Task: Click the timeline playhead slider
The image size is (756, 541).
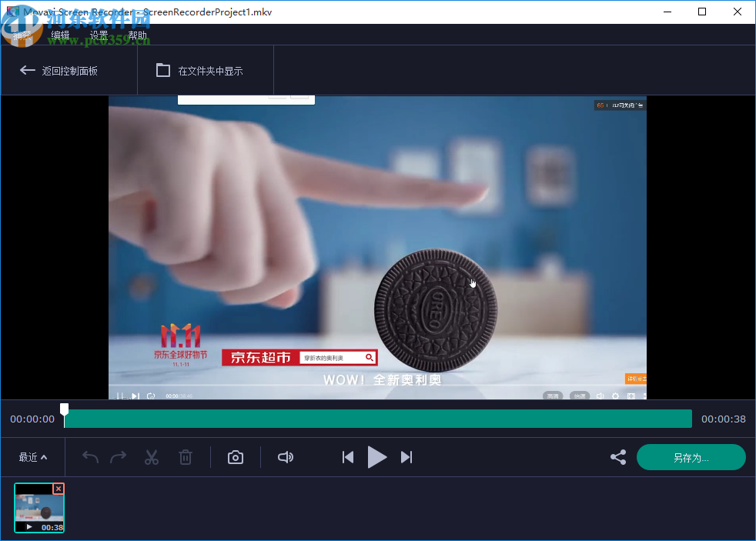Action: pos(64,409)
